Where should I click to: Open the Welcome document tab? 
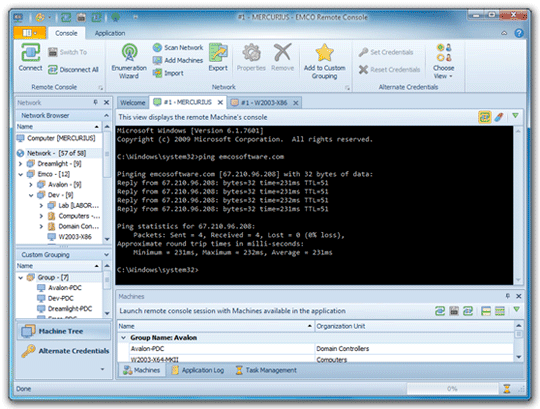tap(133, 103)
